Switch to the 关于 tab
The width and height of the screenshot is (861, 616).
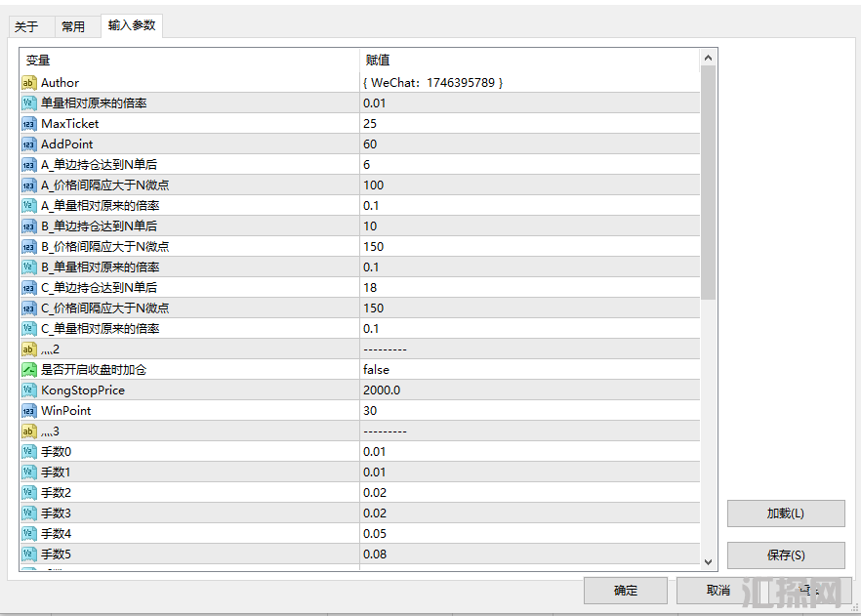26,27
